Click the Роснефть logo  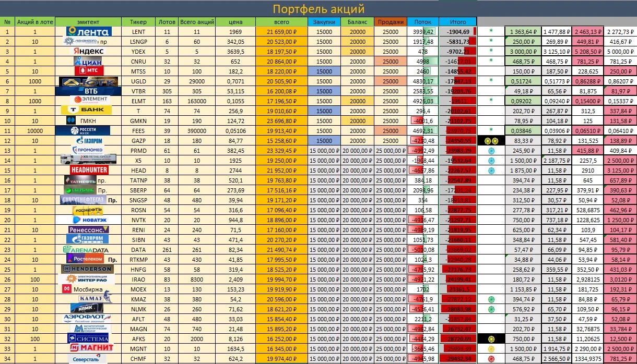point(88,210)
